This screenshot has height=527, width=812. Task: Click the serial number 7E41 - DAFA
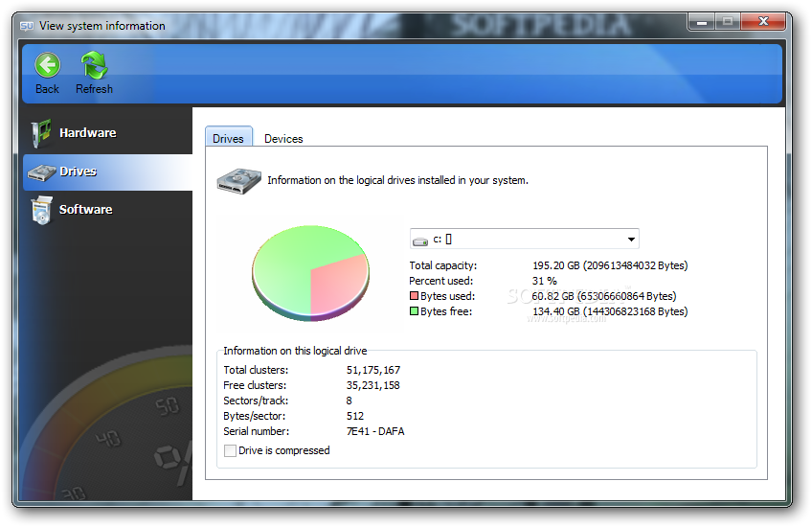tap(375, 431)
